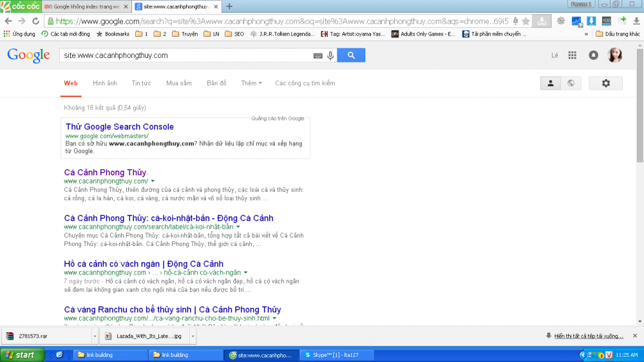Screen dimensions: 644x362
Task: Open the Truyện bookmarks folder
Action: pos(185,34)
